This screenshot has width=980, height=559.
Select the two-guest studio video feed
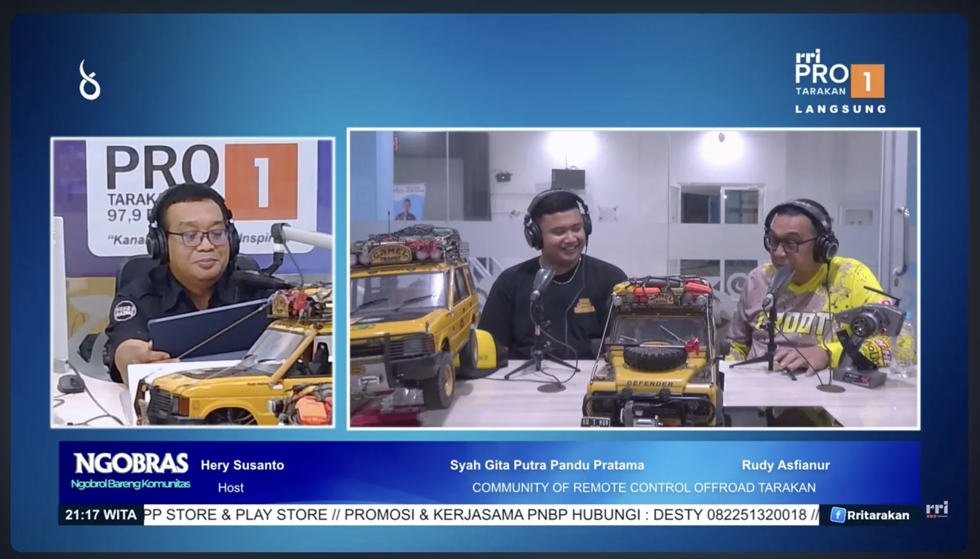click(634, 279)
